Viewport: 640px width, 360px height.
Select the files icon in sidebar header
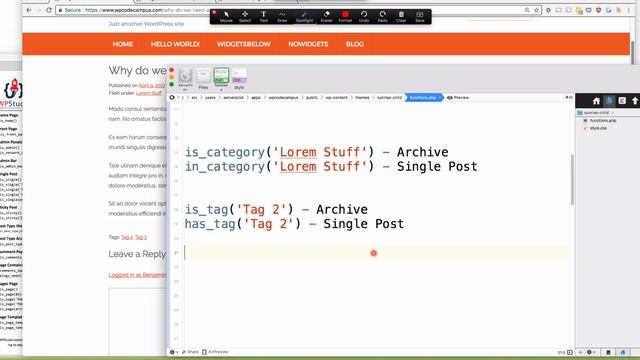pyautogui.click(x=609, y=101)
